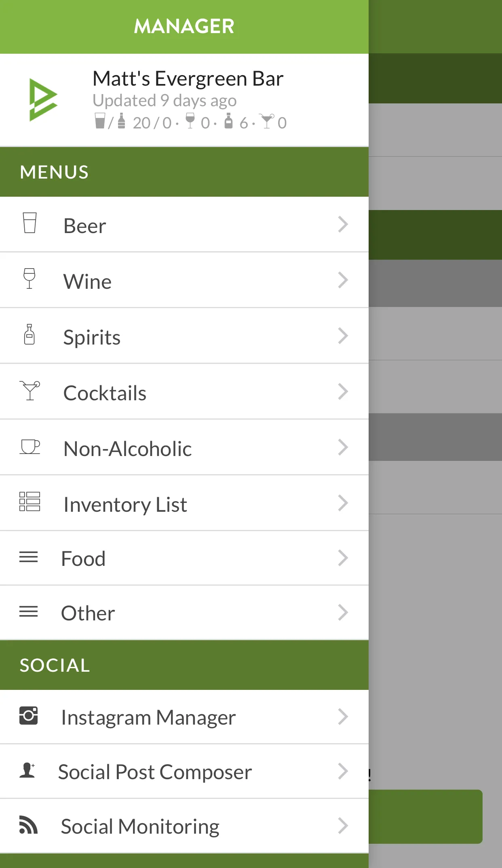Tap the beer glass icon

tap(30, 223)
